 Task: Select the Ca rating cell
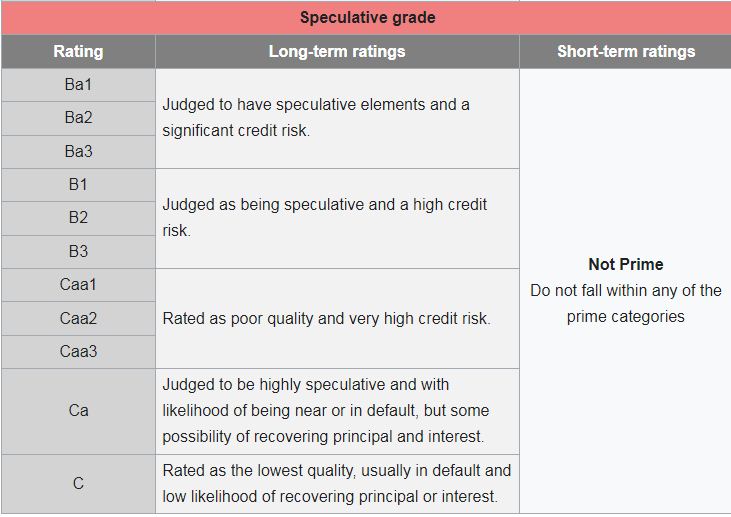point(78,411)
